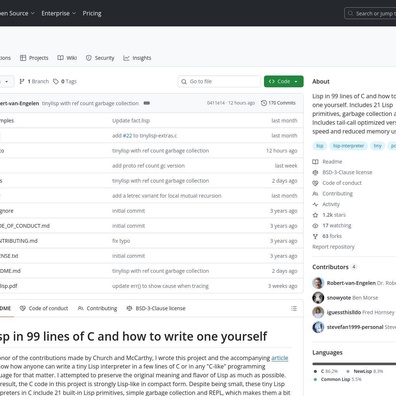Click the C language percentage entry
Image resolution: width=396 pixels, height=396 pixels.
click(x=326, y=371)
